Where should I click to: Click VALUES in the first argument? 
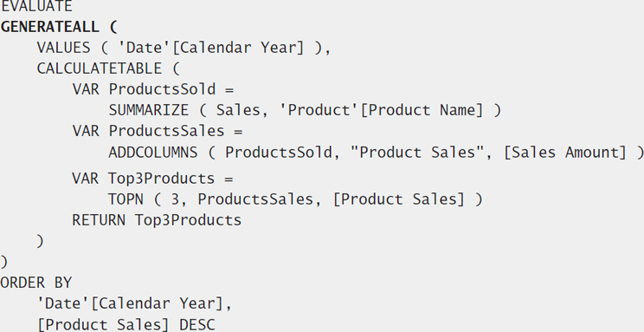[63, 48]
